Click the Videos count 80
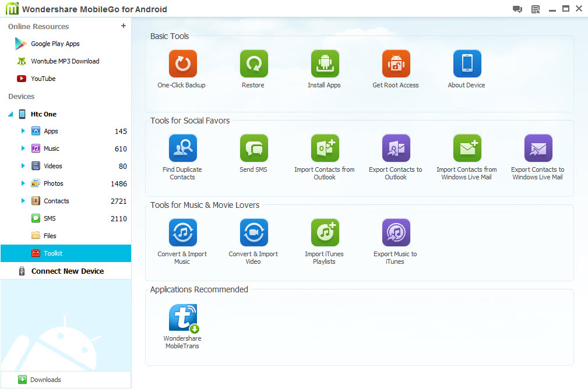The height and width of the screenshot is (389, 588). tap(123, 166)
